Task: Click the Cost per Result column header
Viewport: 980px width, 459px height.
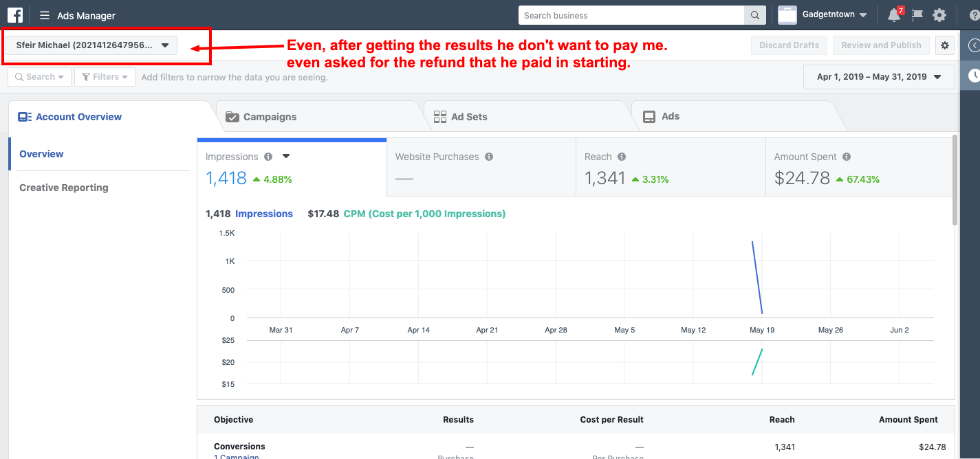Action: click(611, 419)
